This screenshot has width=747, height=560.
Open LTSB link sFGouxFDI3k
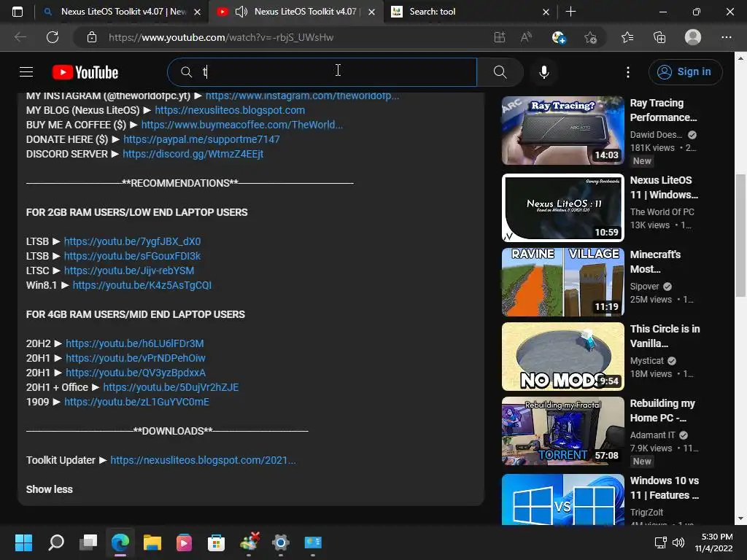pos(132,256)
